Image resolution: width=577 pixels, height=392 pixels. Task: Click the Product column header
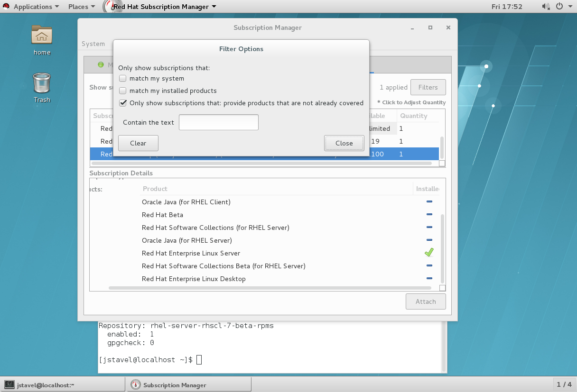tap(276, 189)
